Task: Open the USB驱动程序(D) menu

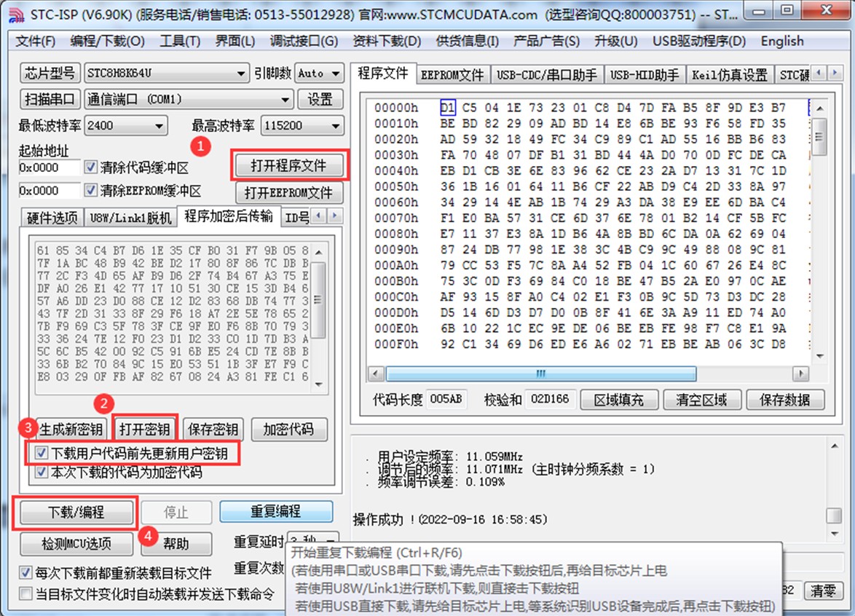Action: (x=699, y=41)
